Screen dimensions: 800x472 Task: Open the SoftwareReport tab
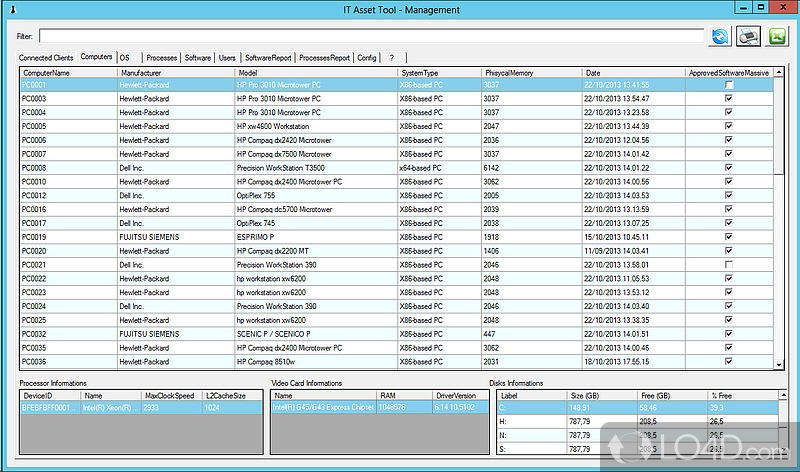pos(268,58)
